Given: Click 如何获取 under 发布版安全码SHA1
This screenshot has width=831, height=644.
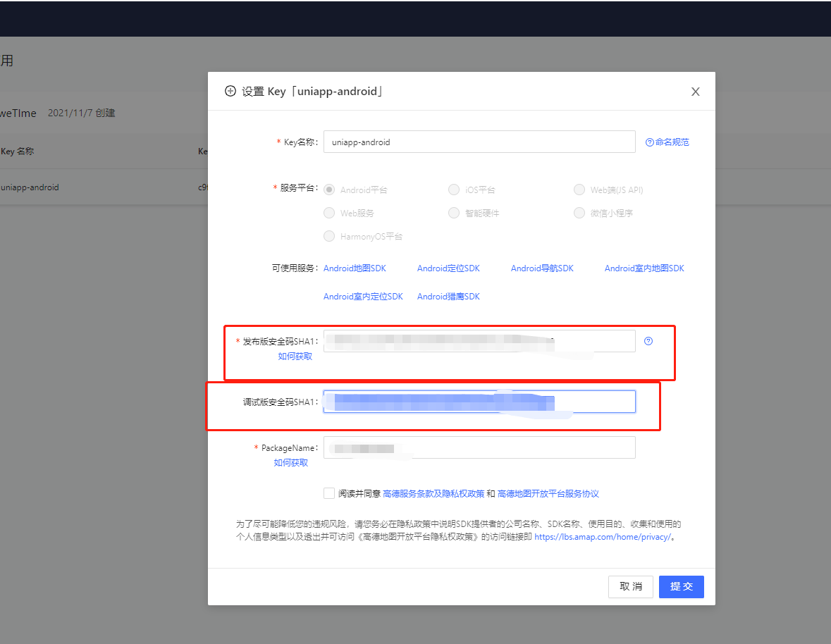Looking at the screenshot, I should point(295,357).
